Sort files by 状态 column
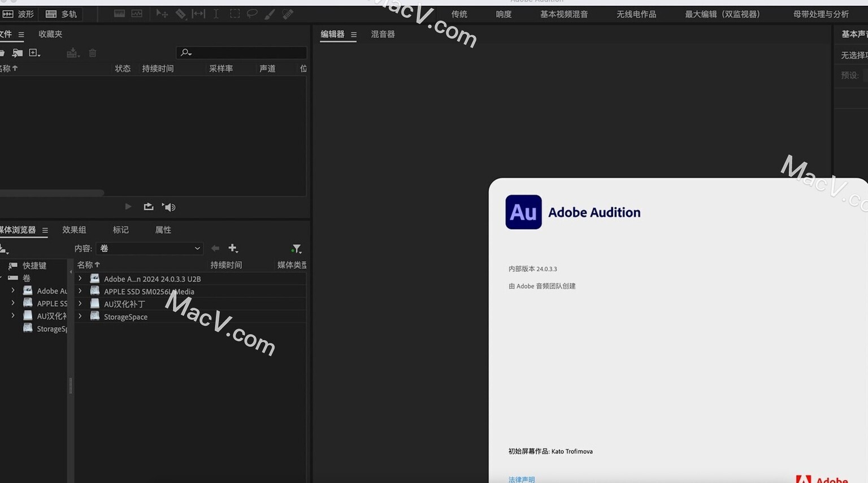 pyautogui.click(x=123, y=68)
